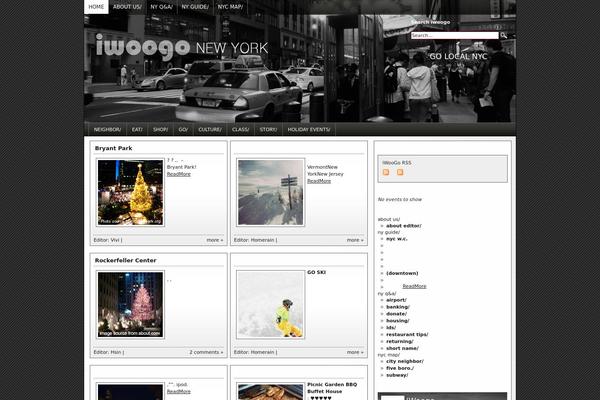This screenshot has height=400, width=600.
Task: Open sidebar about editor/ link
Action: [404, 226]
